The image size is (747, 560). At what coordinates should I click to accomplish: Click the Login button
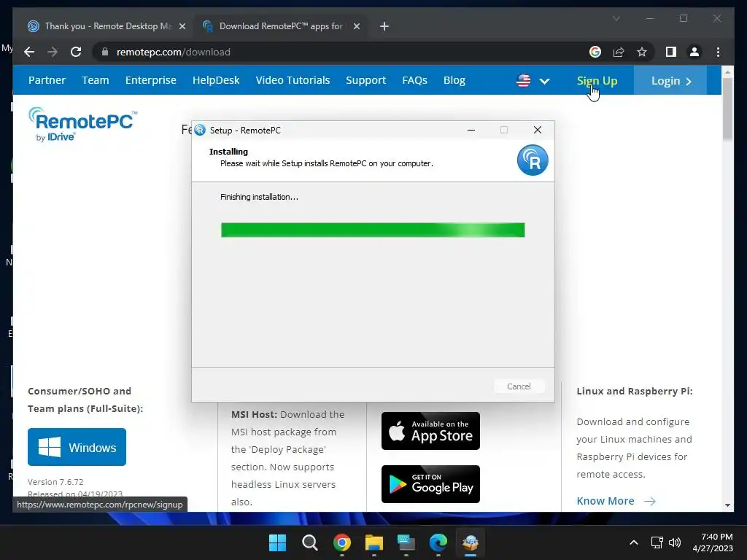[671, 80]
